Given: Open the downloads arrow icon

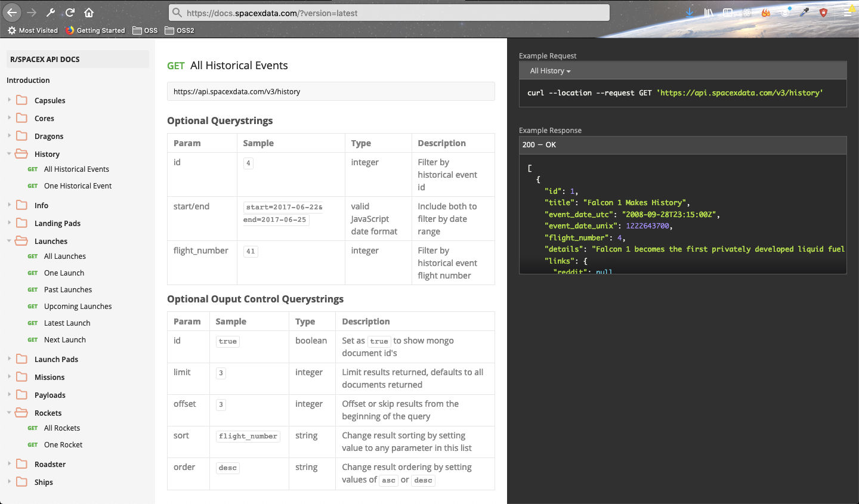Looking at the screenshot, I should tap(690, 13).
